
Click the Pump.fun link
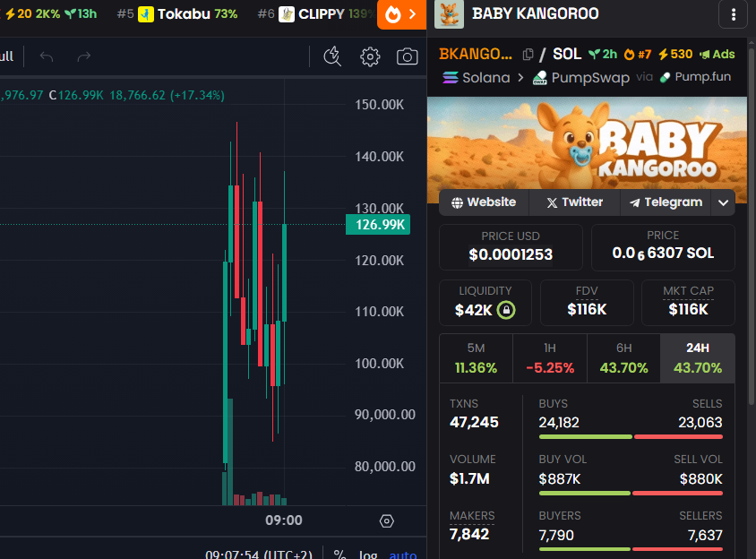tap(695, 77)
